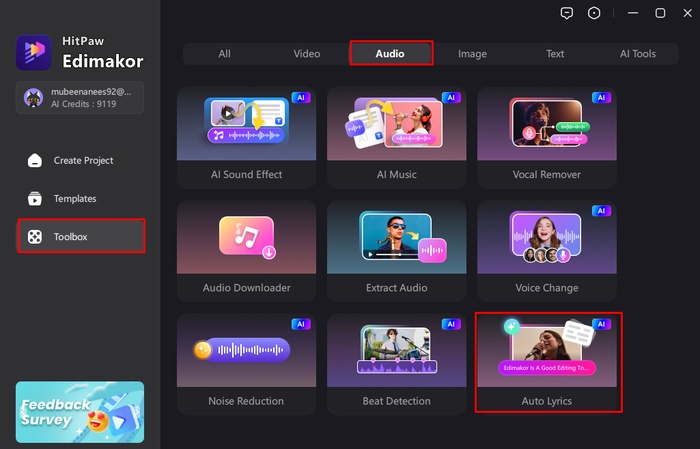The image size is (700, 449).
Task: Go to the Text tab
Action: tap(555, 54)
